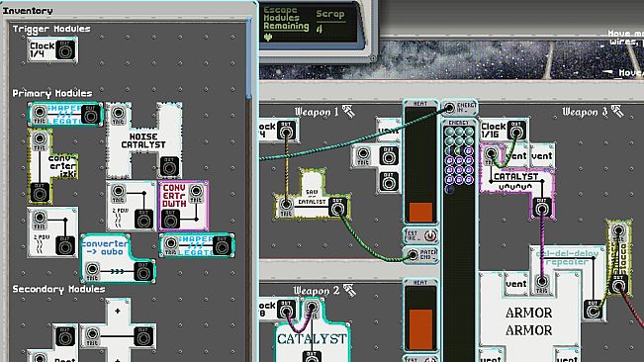This screenshot has height=362, width=644.
Task: Click OUT jack of SHAPER LEGATO beside converter aubo
Action: [222, 246]
